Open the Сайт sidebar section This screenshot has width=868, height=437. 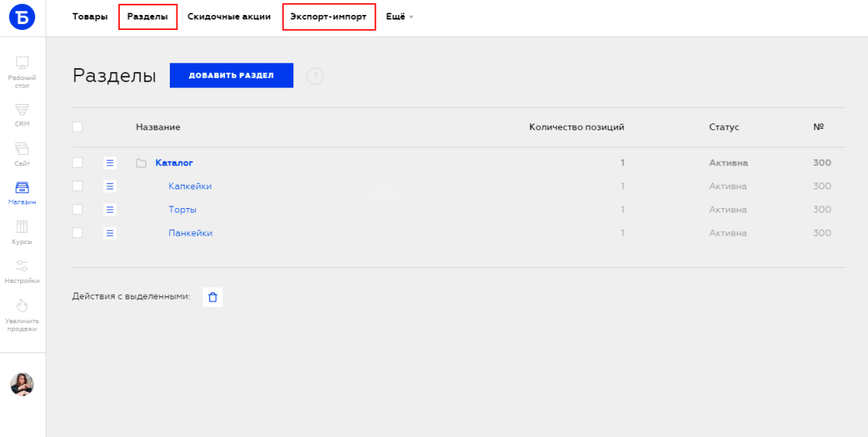tap(22, 155)
